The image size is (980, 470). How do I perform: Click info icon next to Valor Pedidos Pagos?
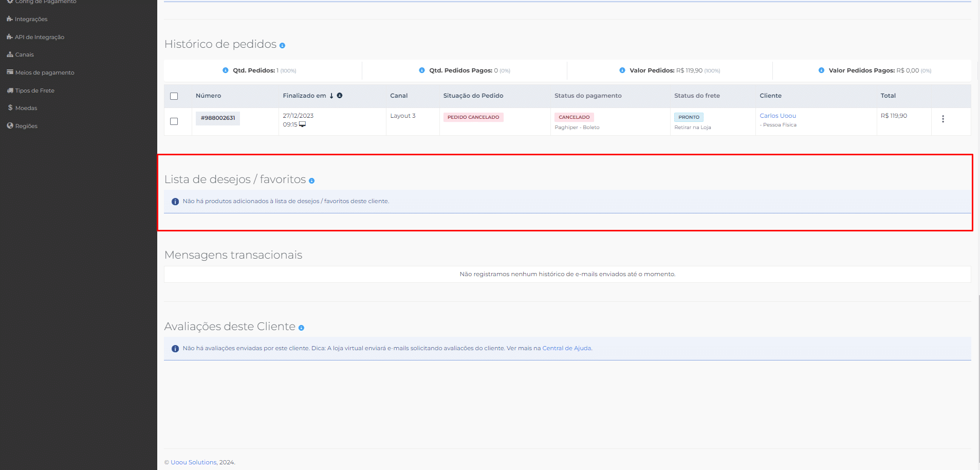[x=821, y=70]
